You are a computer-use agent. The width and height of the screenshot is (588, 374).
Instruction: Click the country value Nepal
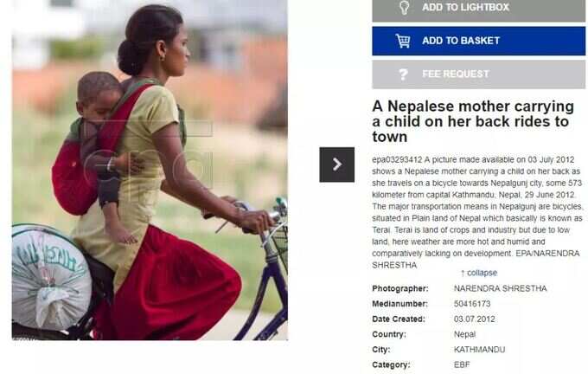(464, 334)
